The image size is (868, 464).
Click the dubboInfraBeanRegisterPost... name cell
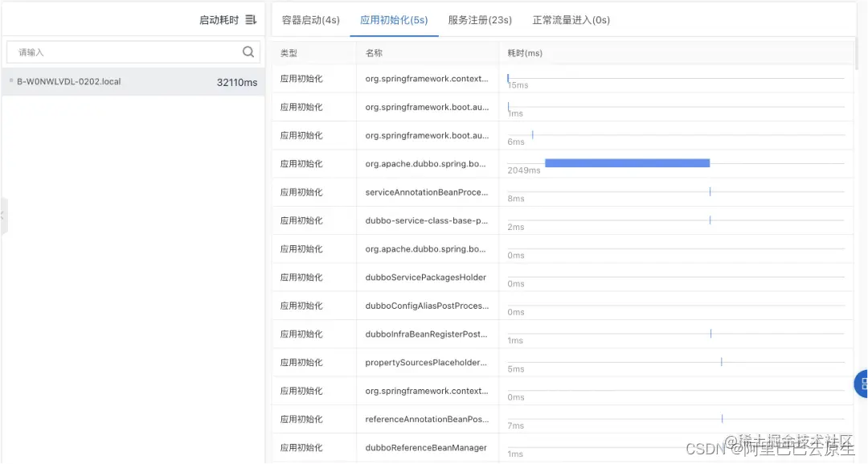pyautogui.click(x=426, y=334)
